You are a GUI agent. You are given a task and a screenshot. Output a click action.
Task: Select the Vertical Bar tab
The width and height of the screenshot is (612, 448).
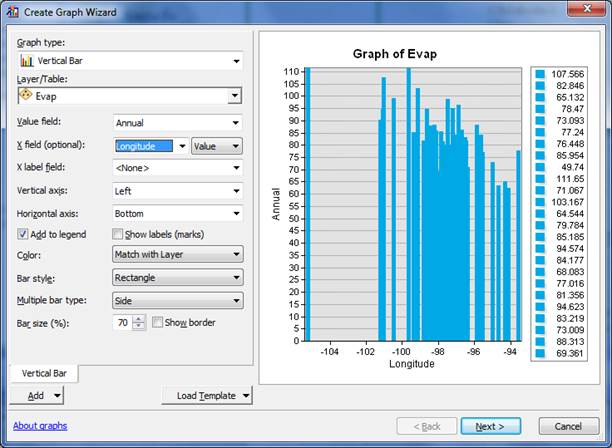coord(44,373)
